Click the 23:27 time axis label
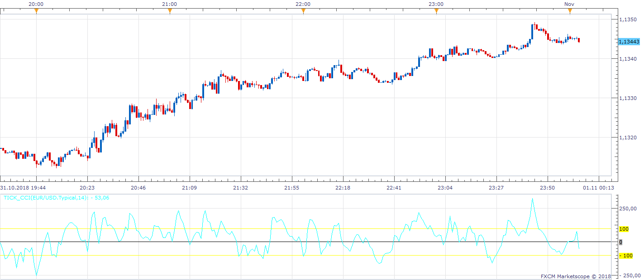The height and width of the screenshot is (280, 644). (x=496, y=187)
